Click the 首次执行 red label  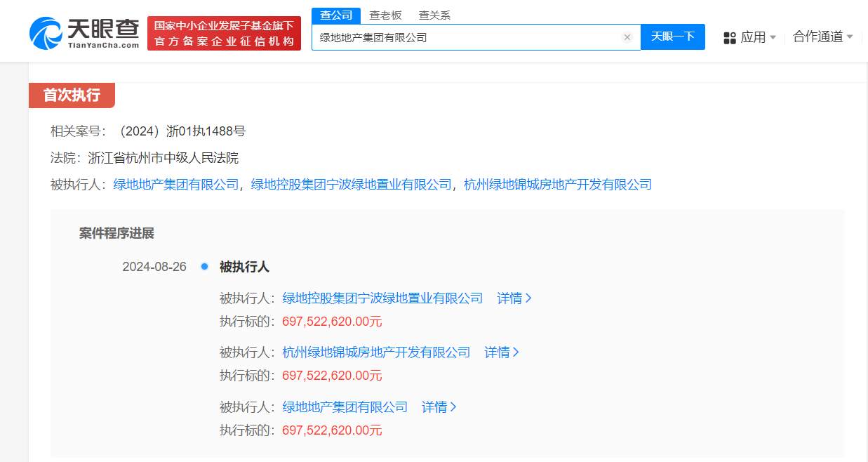(72, 95)
